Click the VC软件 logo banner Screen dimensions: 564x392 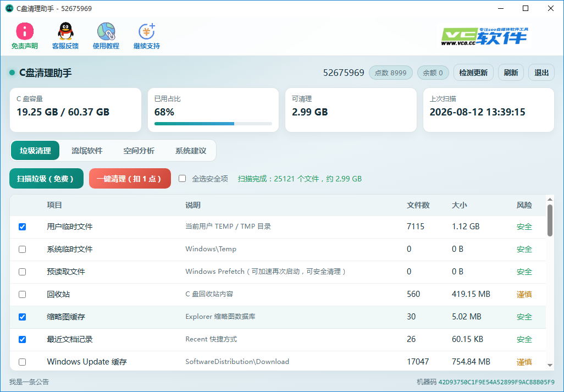(484, 36)
